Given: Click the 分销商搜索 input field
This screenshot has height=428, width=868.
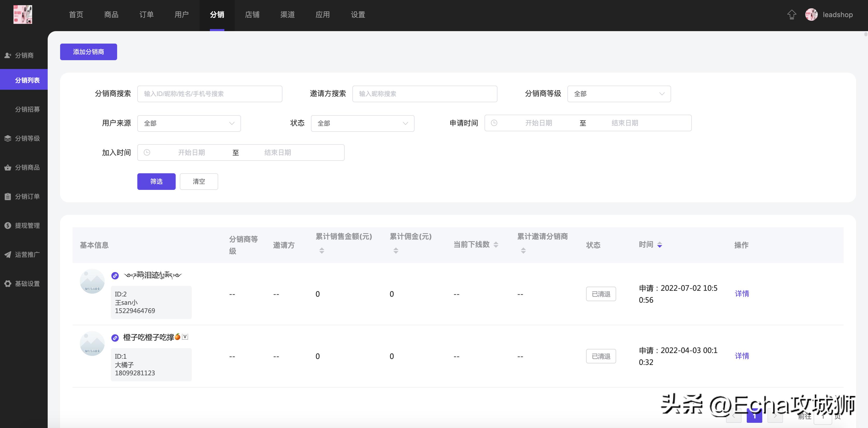Looking at the screenshot, I should [210, 94].
